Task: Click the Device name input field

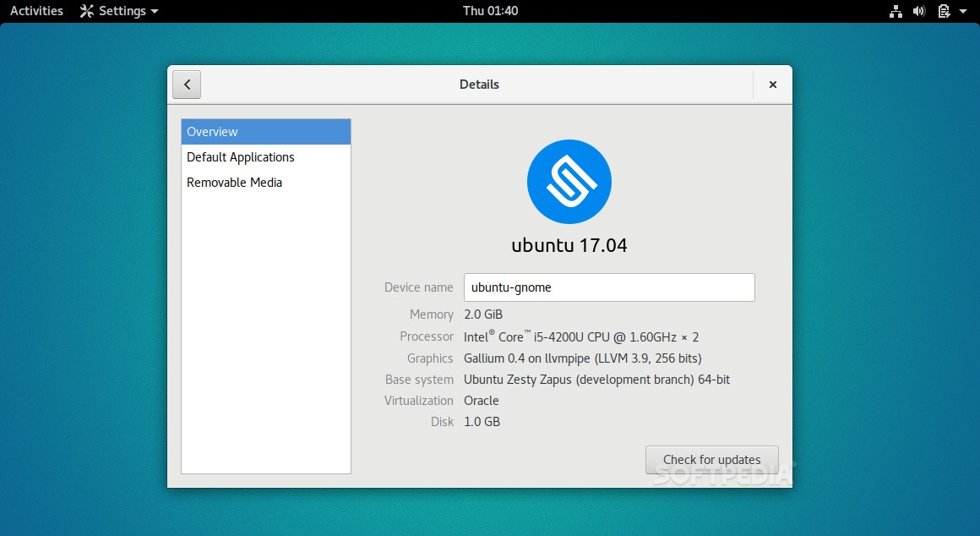Action: click(x=609, y=287)
